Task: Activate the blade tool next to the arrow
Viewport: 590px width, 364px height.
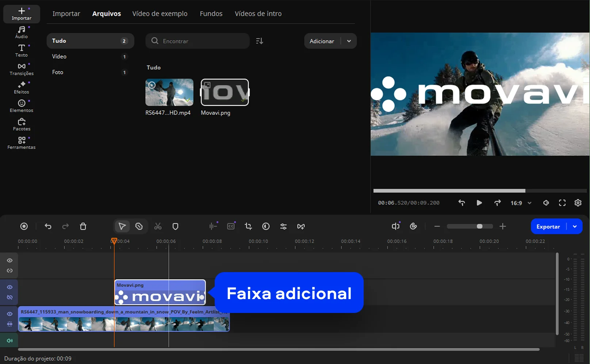Action: (139, 226)
